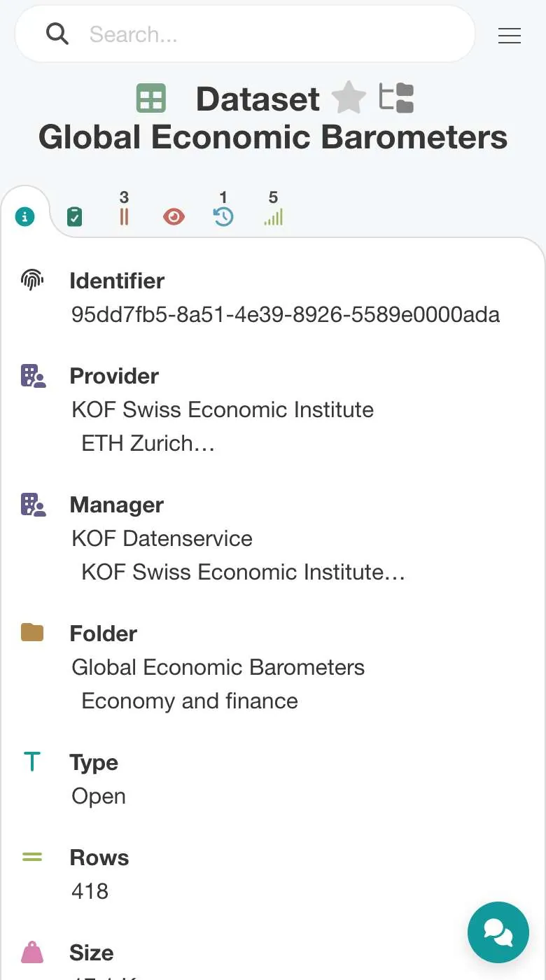Open the chat support bubble button

[498, 932]
